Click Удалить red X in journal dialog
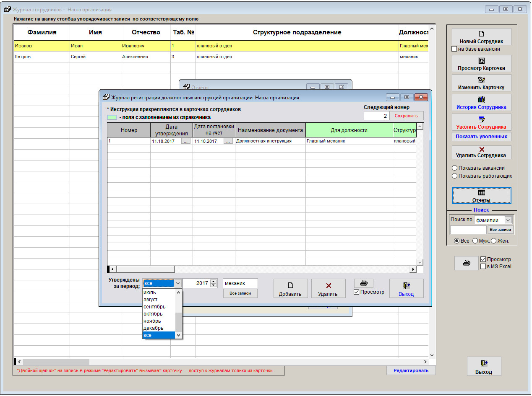The width and height of the screenshot is (532, 396). pos(328,288)
